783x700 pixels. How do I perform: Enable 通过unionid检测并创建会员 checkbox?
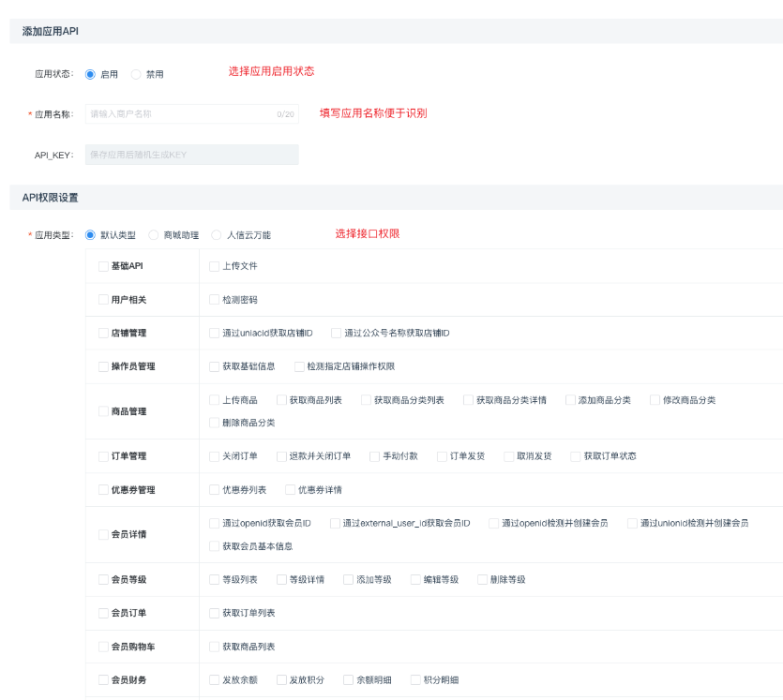(632, 523)
